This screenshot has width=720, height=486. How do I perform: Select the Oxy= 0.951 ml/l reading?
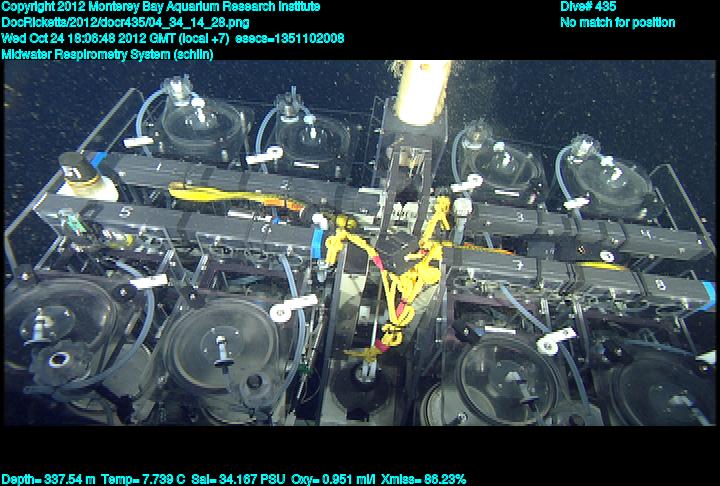coord(333,480)
